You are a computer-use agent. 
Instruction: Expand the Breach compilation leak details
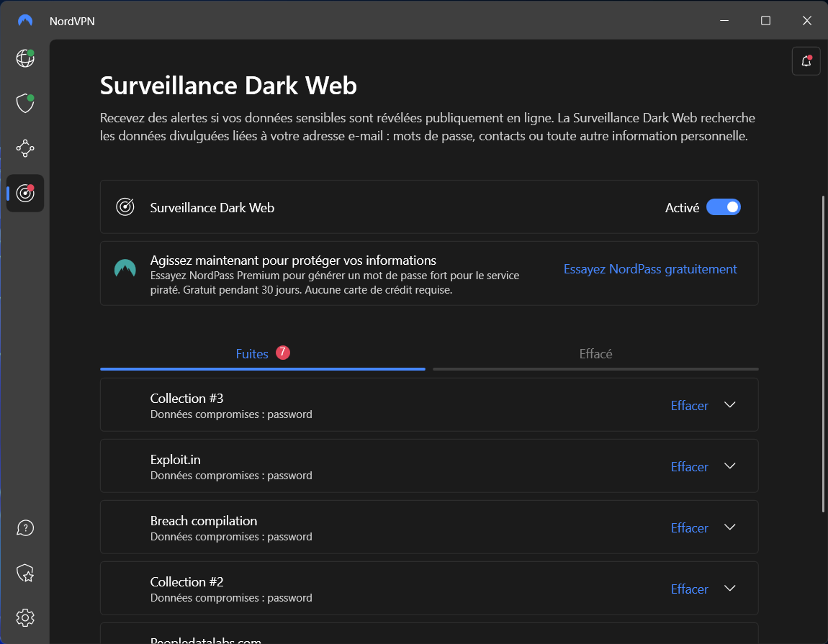(730, 527)
